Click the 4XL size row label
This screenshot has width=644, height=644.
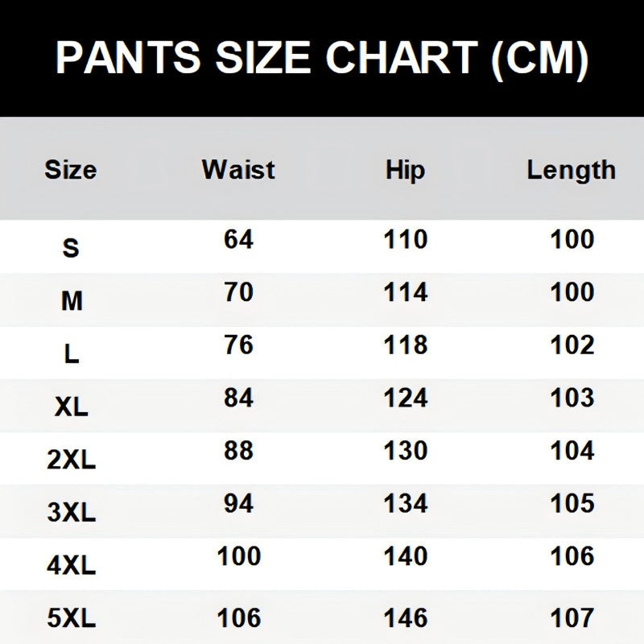coord(71,565)
